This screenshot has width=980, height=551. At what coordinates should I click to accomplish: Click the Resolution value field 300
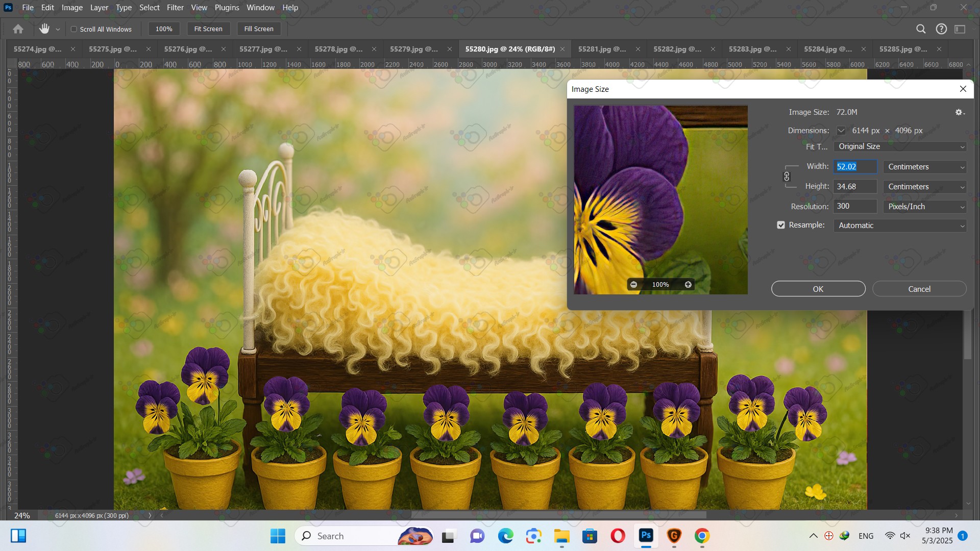pos(855,206)
